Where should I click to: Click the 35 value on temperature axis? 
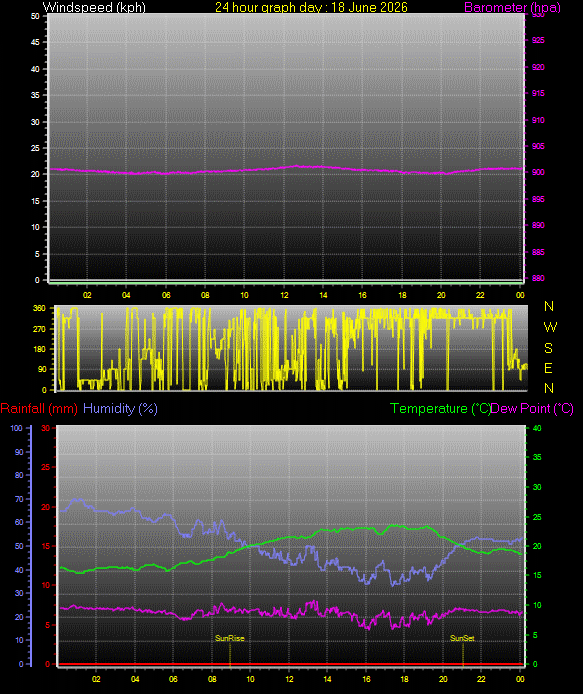coord(537,457)
